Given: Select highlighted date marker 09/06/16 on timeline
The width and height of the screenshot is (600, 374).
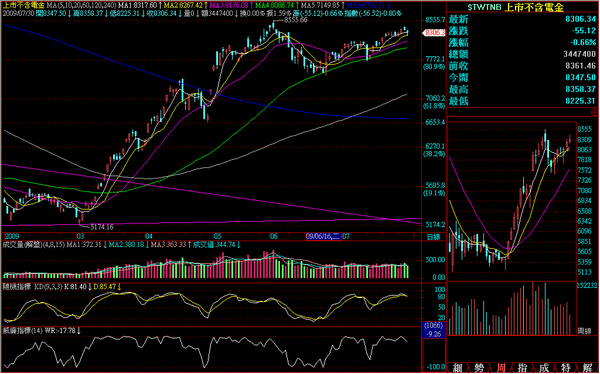Looking at the screenshot, I should 323,237.
